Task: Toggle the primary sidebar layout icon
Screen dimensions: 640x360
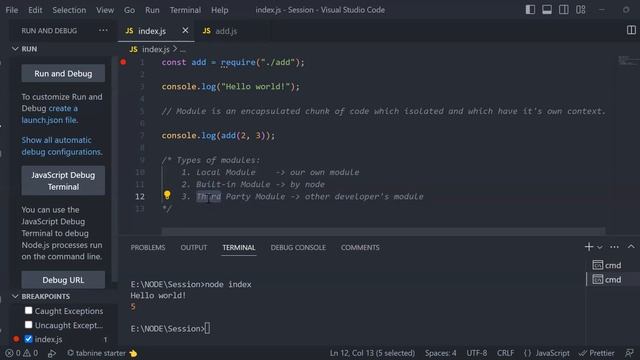Action: click(x=530, y=9)
